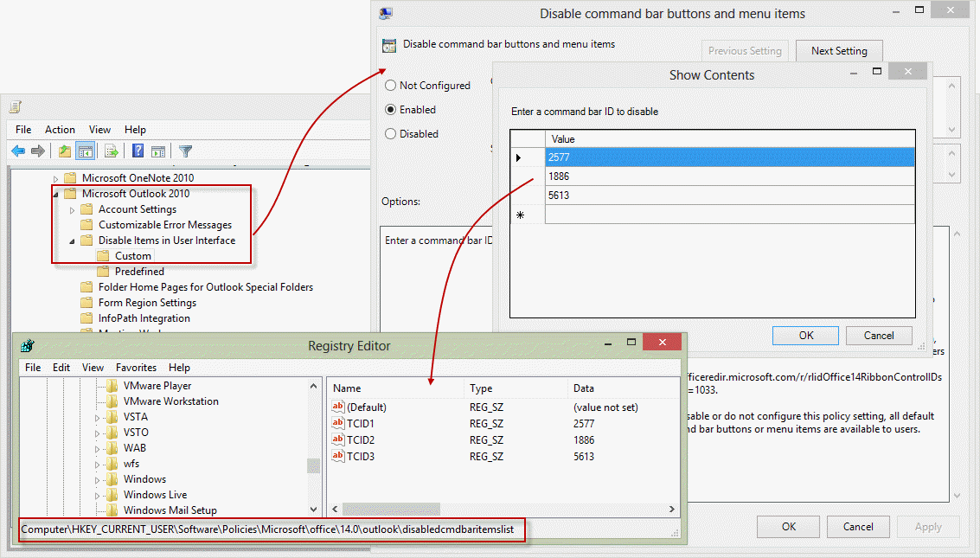The image size is (980, 558).
Task: Click Cancel in the policy settings dialog
Action: (858, 527)
